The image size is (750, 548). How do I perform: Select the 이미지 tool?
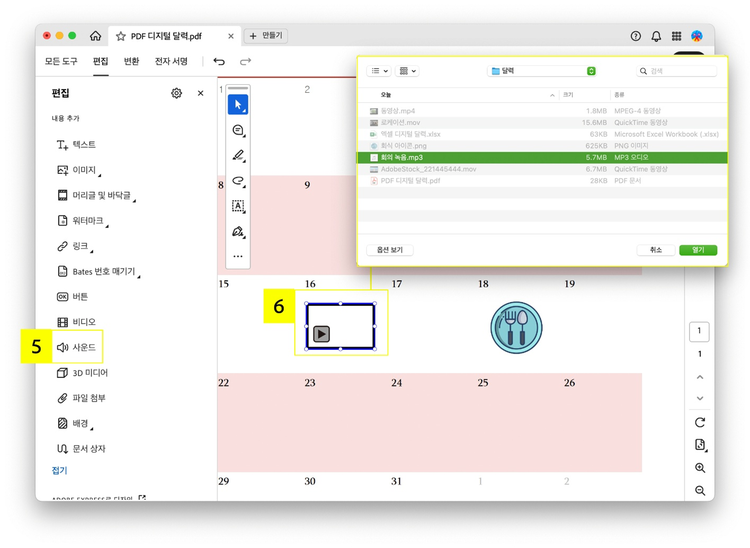(x=79, y=170)
